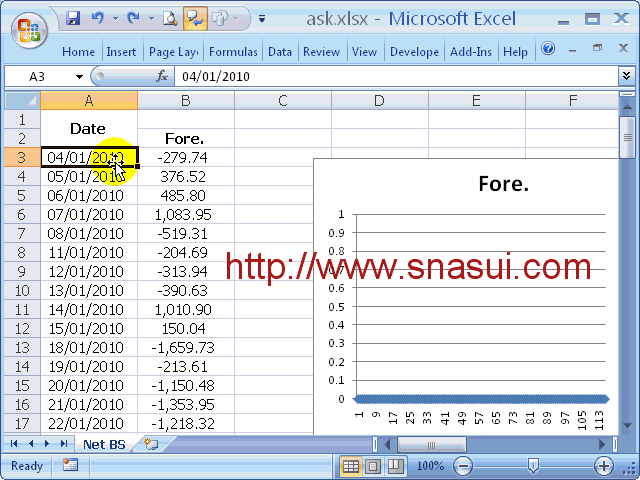This screenshot has height=480, width=640.
Task: Select cell B5 containing 485.80
Action: [185, 196]
